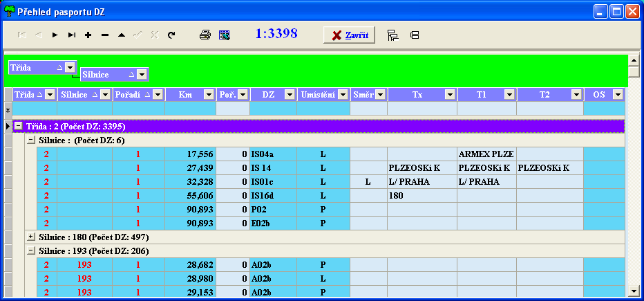Select Km value 17,556
Screen dimensions: 644x301
[x=191, y=154]
